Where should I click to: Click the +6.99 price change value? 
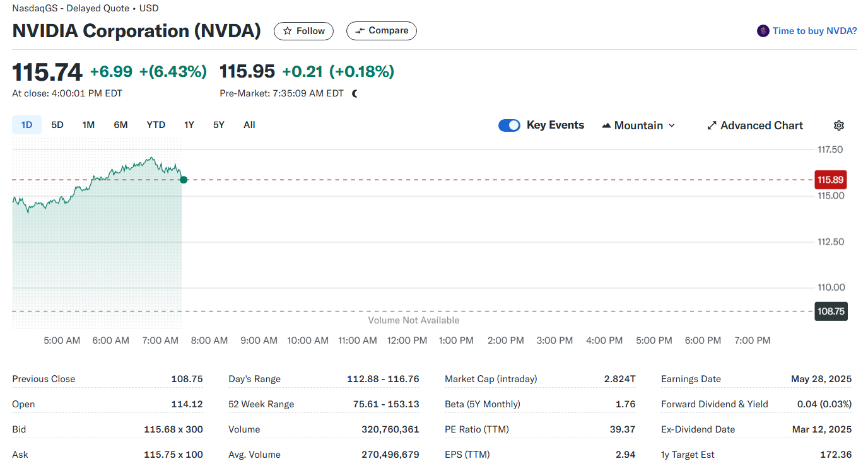pyautogui.click(x=111, y=72)
